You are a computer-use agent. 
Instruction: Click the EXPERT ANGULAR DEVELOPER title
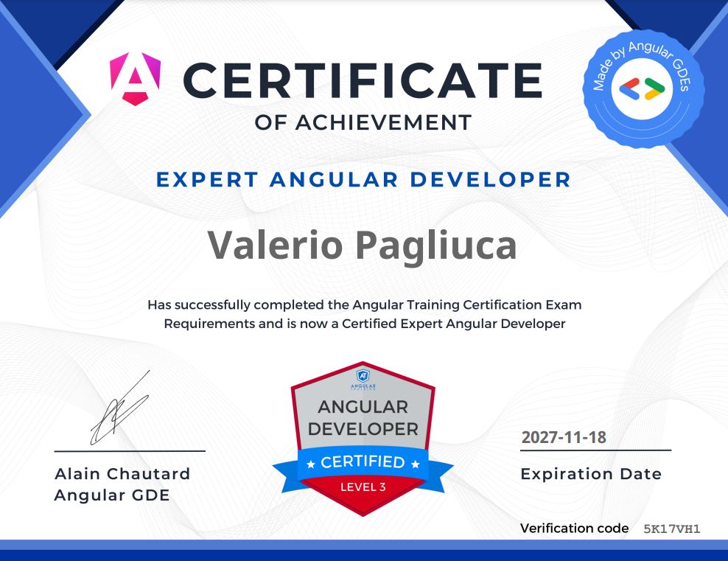tap(363, 180)
